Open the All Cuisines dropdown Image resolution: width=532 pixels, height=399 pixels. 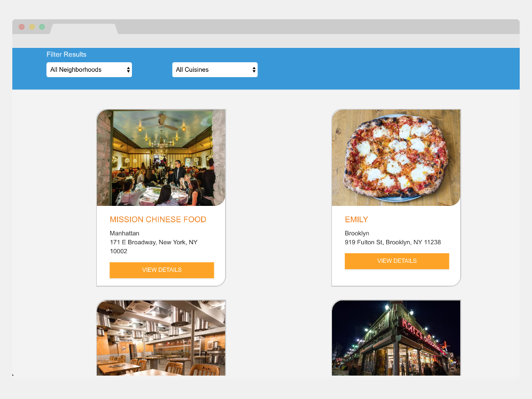(215, 70)
